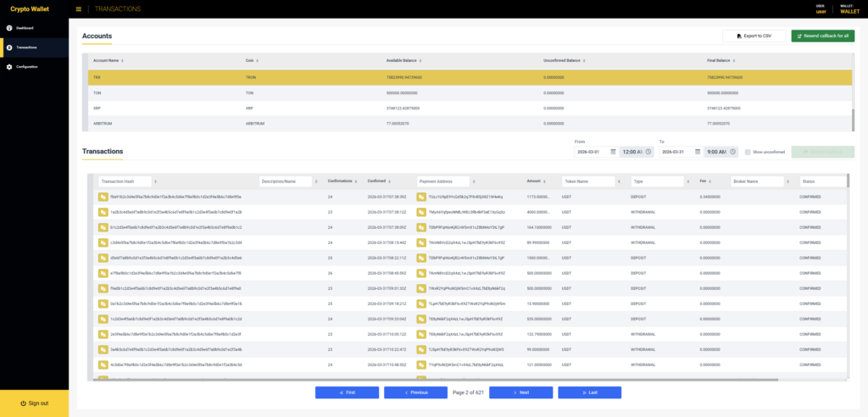The image size is (868, 417).
Task: Click the Transaction Hash filter field
Action: tap(125, 181)
